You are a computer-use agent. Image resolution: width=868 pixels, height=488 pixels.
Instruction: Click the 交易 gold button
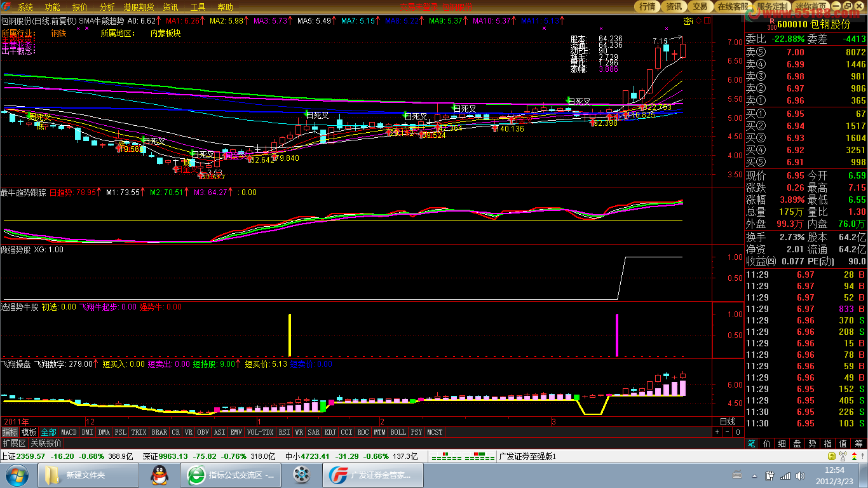[x=700, y=6]
